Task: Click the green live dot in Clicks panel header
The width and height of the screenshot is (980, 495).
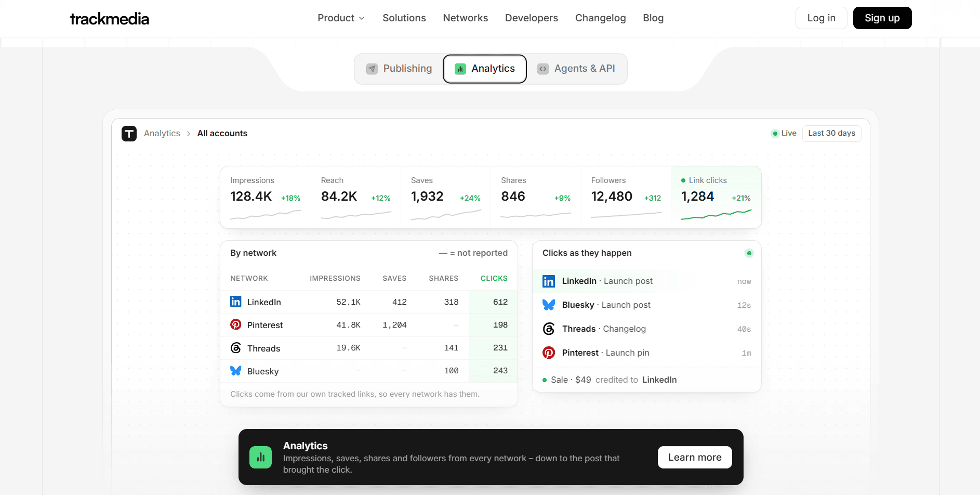Action: tap(749, 253)
